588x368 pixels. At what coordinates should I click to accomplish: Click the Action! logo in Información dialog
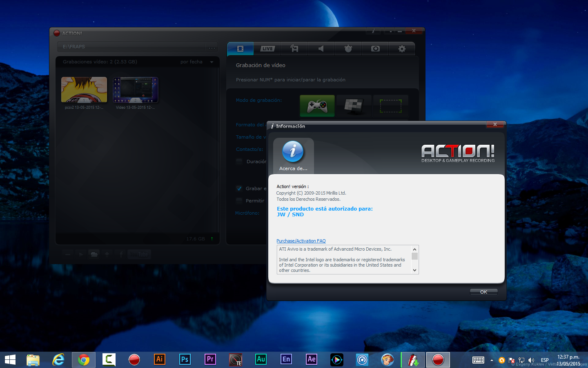tap(458, 153)
